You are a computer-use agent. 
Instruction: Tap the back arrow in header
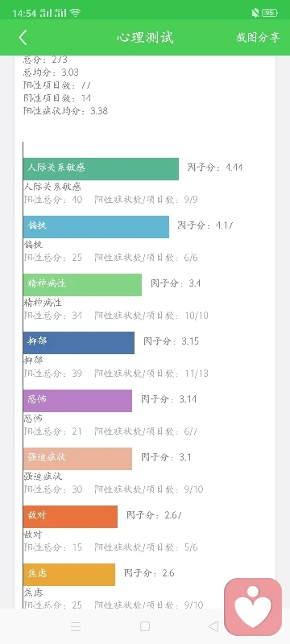pyautogui.click(x=23, y=37)
